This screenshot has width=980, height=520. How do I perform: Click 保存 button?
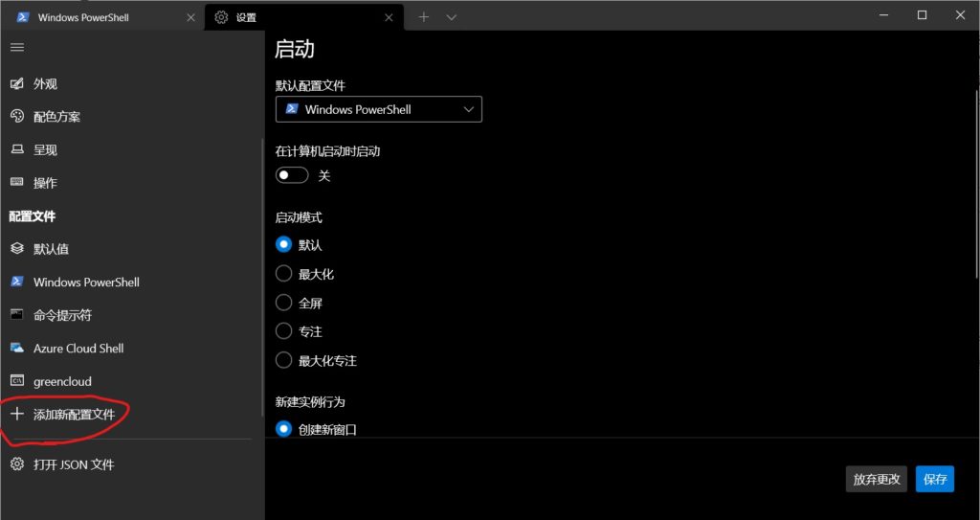click(935, 479)
